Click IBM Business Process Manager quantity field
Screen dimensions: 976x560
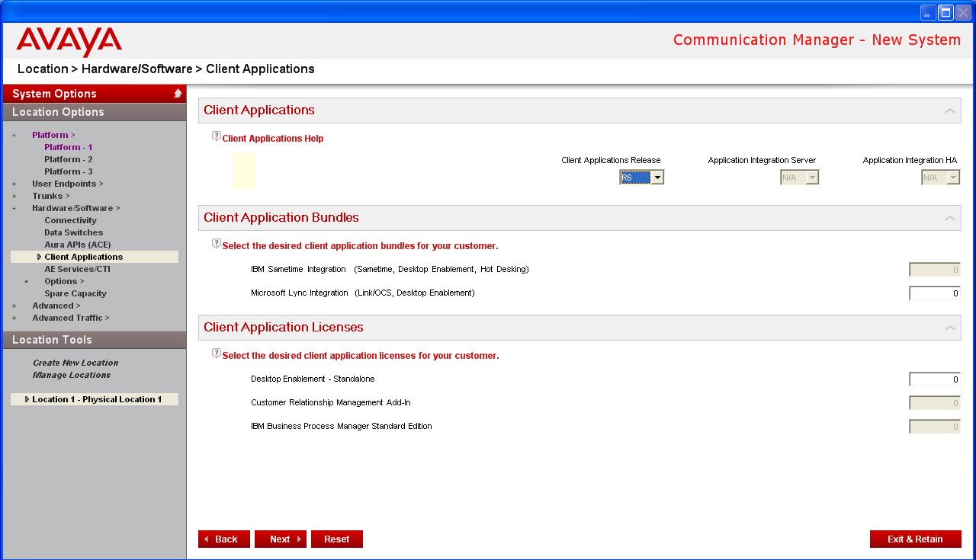[x=935, y=427]
